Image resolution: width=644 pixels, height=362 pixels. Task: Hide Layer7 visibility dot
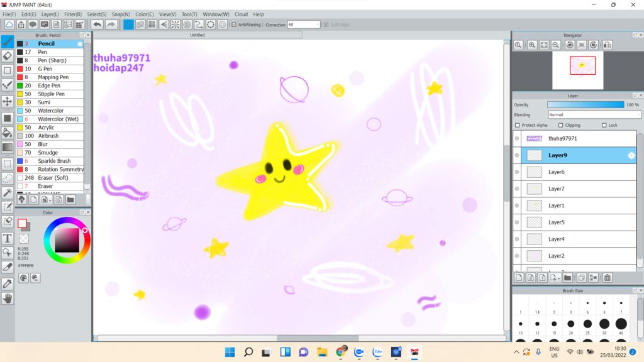(517, 189)
